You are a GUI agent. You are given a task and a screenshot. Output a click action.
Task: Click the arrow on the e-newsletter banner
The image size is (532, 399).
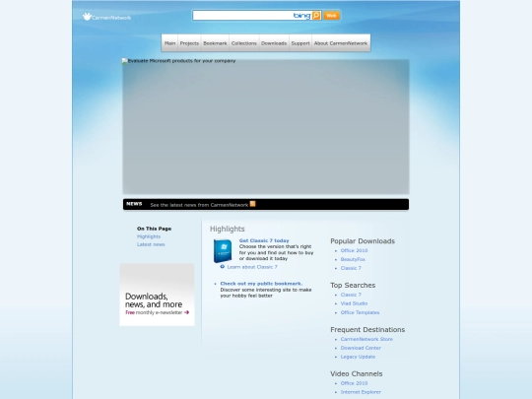click(186, 312)
